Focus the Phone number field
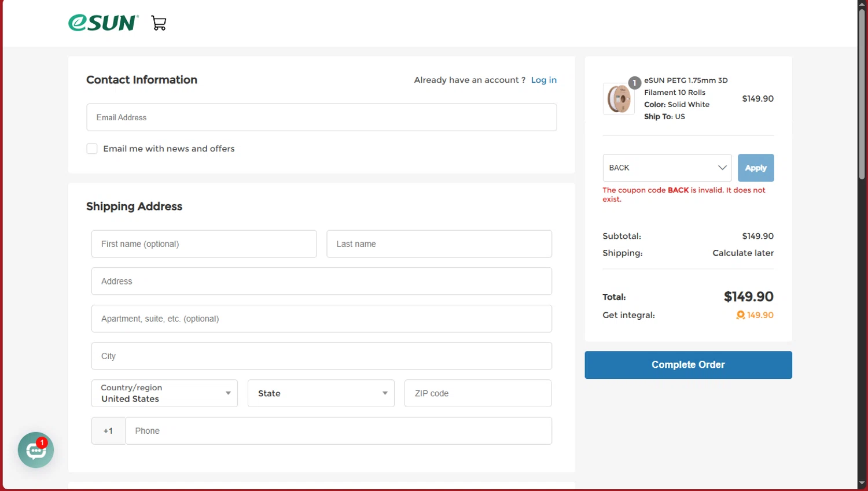 339,431
